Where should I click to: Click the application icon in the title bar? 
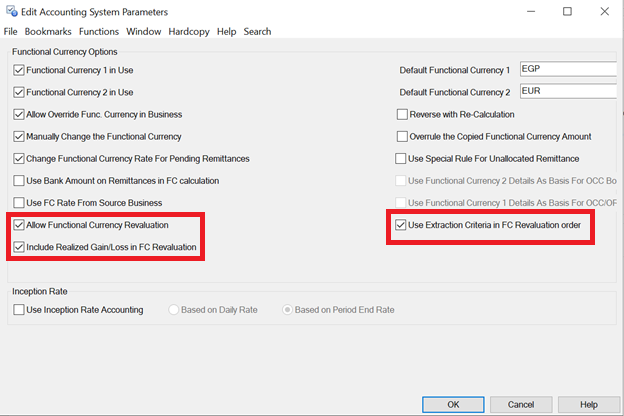tap(12, 11)
